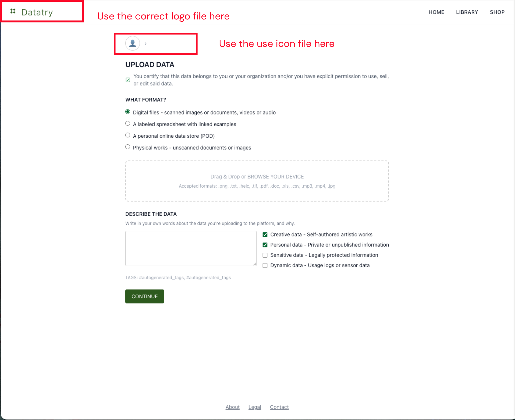Go to HOME in the top navigation
This screenshot has width=515, height=420.
click(x=436, y=12)
